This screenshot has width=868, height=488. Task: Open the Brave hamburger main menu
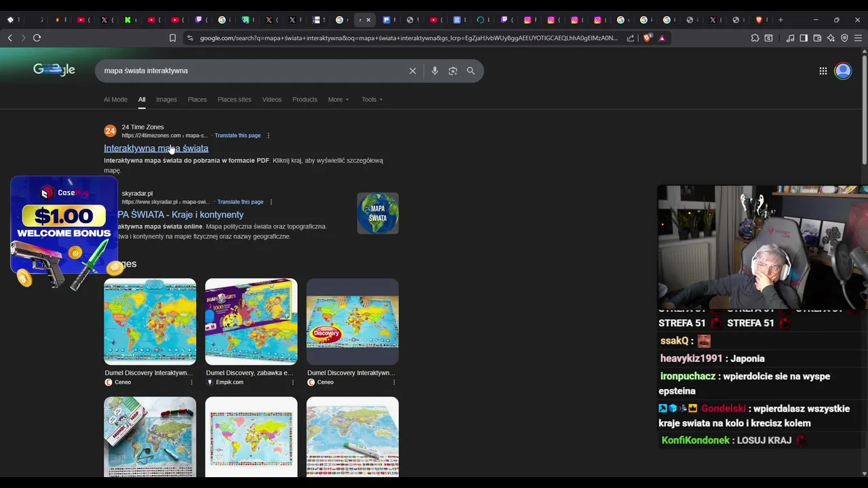point(858,38)
